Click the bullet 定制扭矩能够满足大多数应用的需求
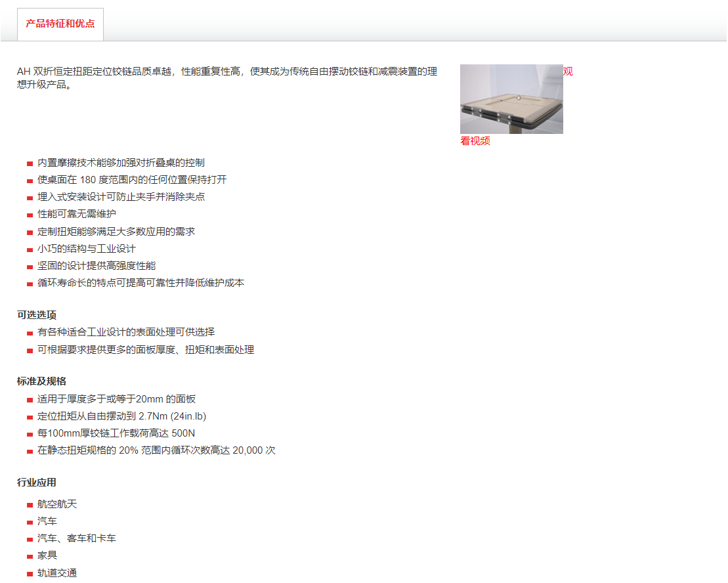Viewport: 728px width, 583px height. click(x=116, y=232)
